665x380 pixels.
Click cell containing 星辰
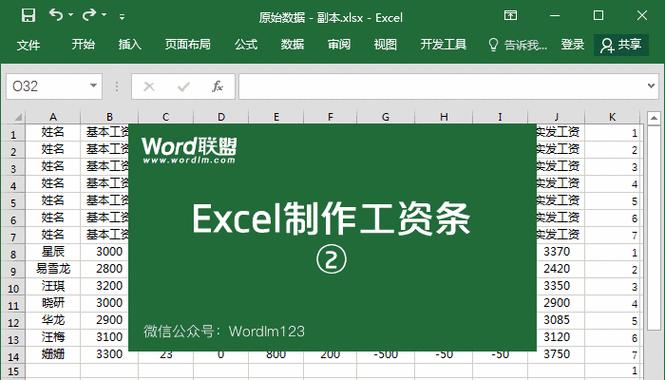[x=53, y=252]
